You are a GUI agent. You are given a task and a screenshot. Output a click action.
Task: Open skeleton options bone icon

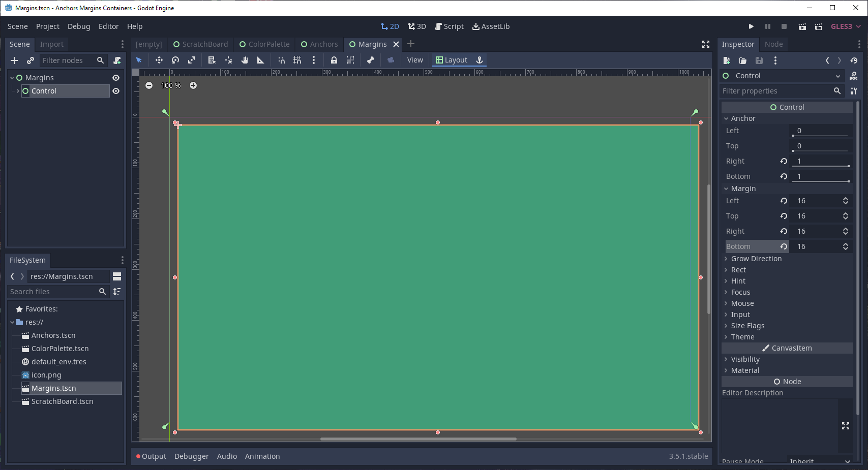click(371, 60)
